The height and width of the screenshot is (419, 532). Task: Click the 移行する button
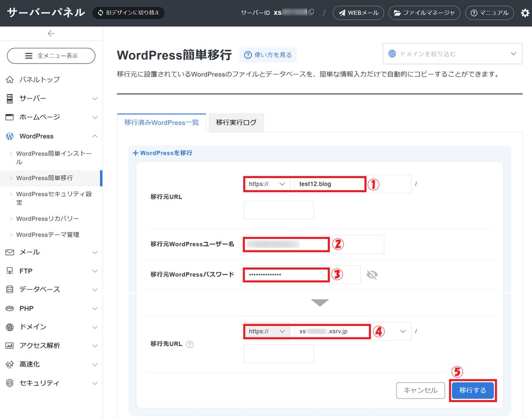click(x=473, y=390)
